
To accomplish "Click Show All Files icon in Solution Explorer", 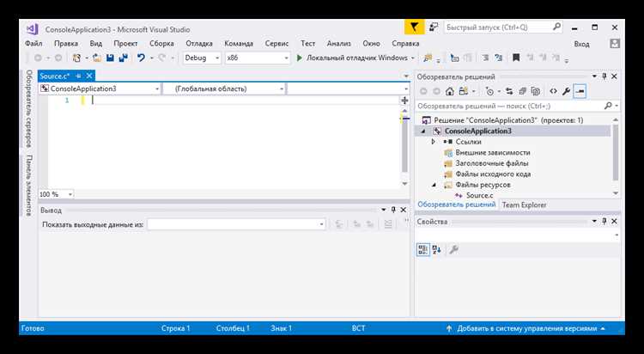I will click(535, 91).
